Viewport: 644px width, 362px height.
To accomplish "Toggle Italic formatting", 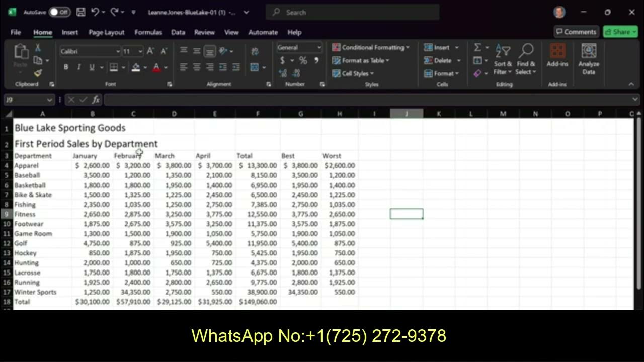I will click(x=78, y=67).
